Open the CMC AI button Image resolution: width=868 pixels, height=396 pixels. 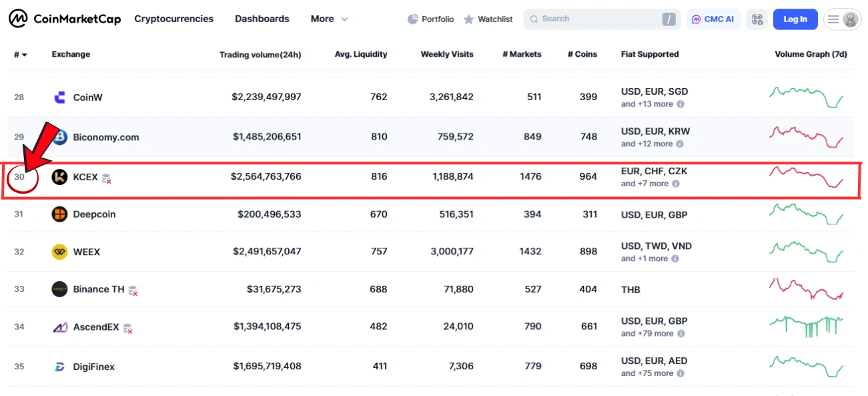pos(713,19)
